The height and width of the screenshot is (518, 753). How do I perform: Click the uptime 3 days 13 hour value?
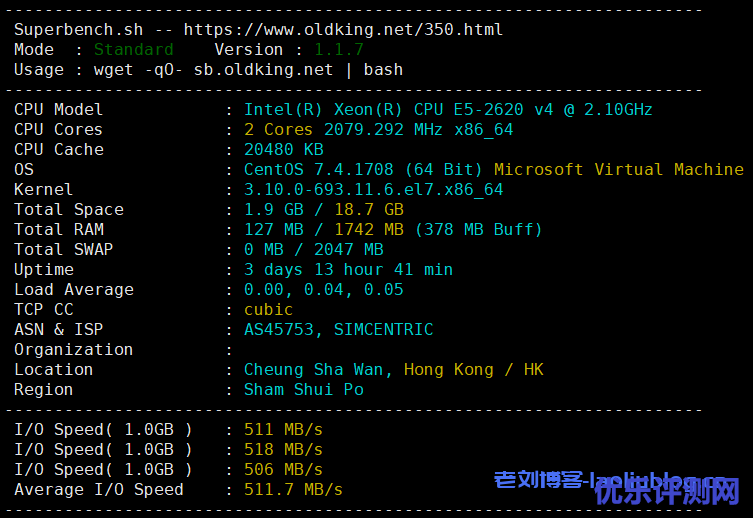coord(348,269)
